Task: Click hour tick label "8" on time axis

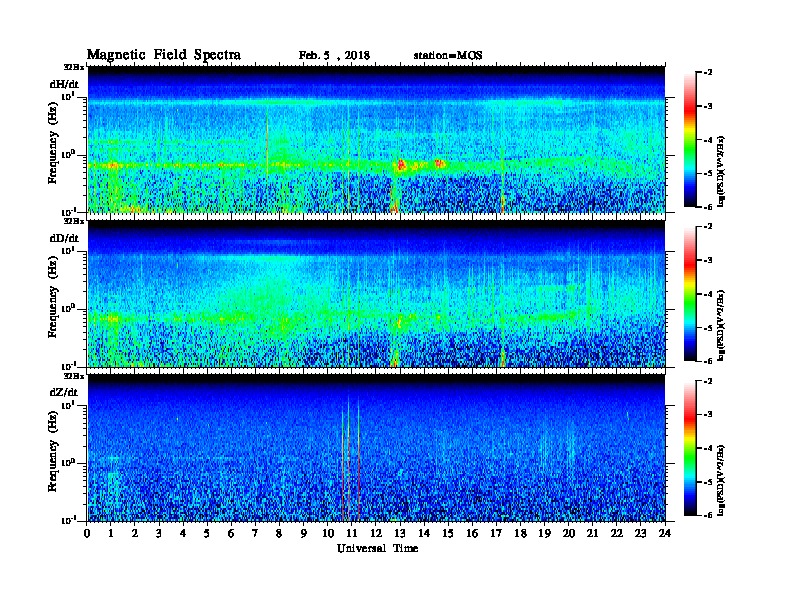Action: coord(279,533)
